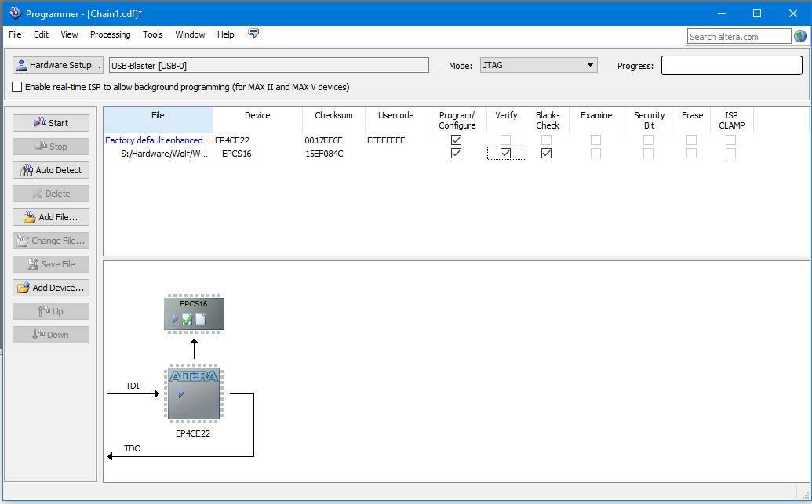Select the S:/Hardware/Wolf file row

coord(164,154)
